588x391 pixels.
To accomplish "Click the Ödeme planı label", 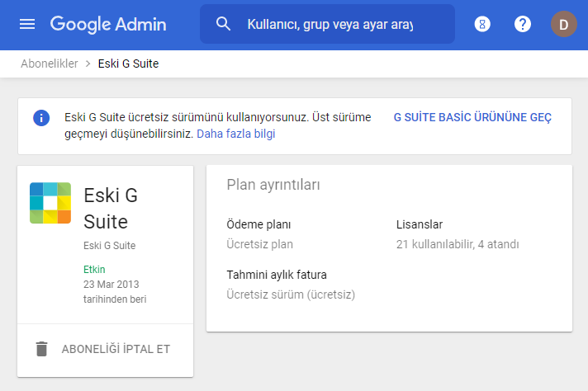I will (258, 224).
